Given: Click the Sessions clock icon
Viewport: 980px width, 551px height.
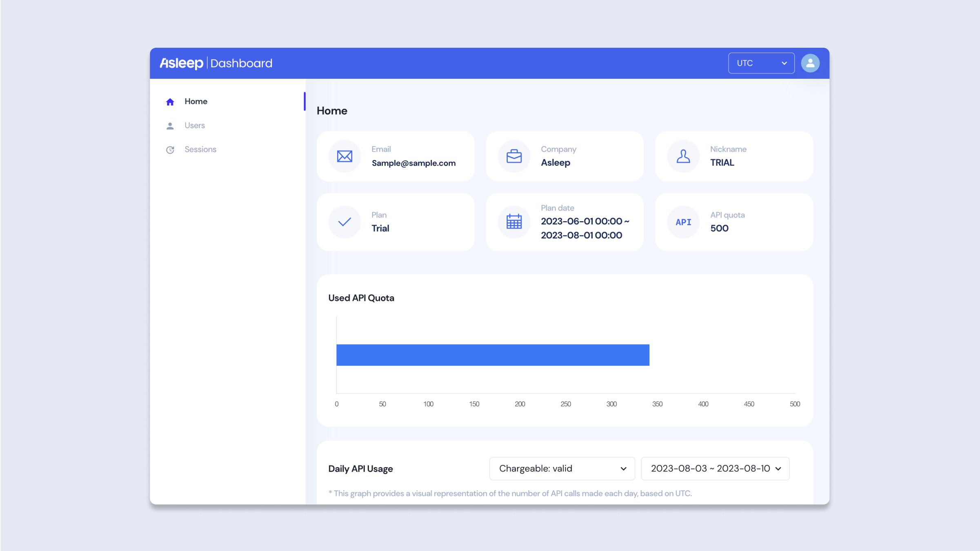Looking at the screenshot, I should pos(170,149).
